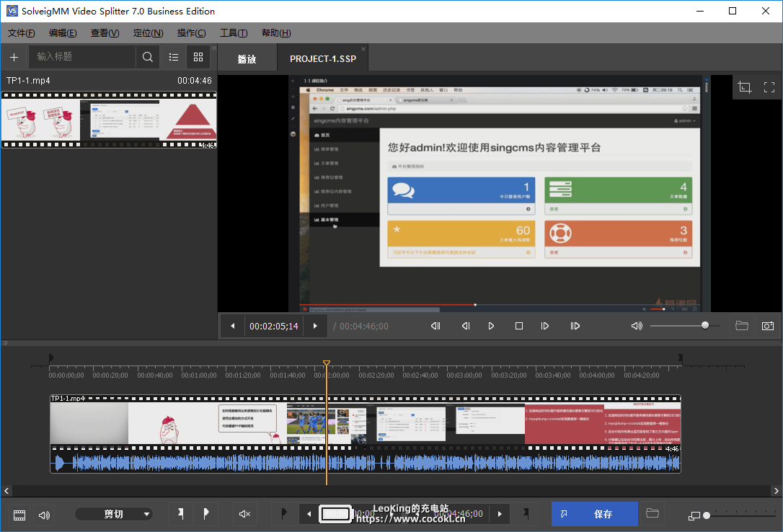Decrease current time with the left arrow
The height and width of the screenshot is (532, 783).
[x=232, y=326]
